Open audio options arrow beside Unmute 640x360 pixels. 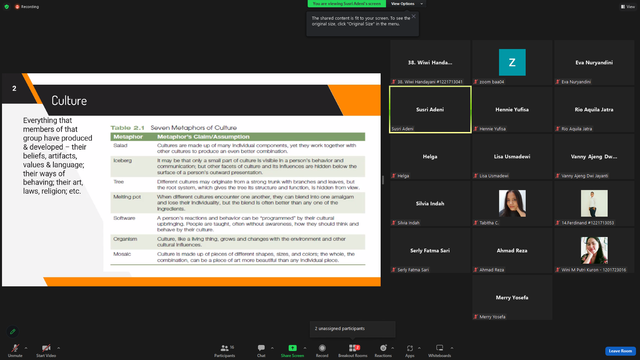26,348
